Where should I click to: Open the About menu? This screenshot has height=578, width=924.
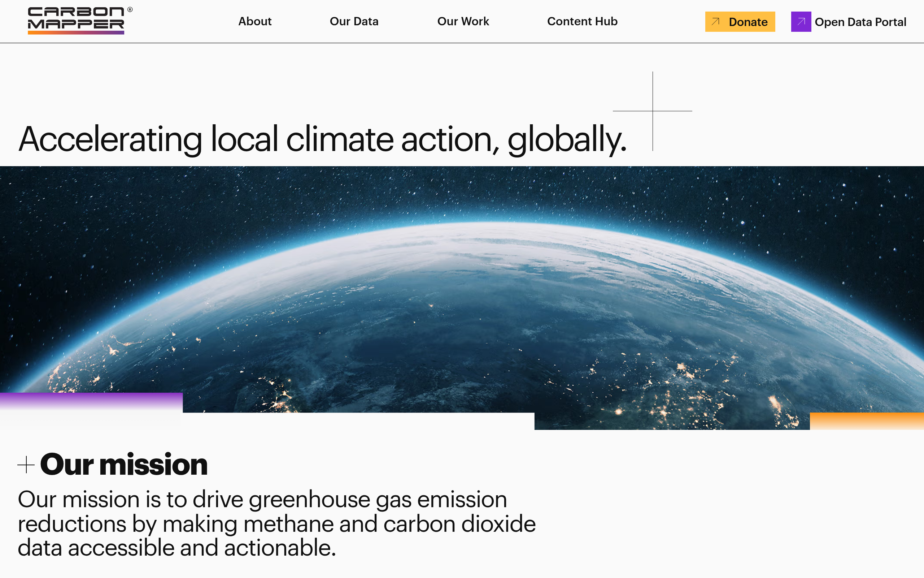pyautogui.click(x=255, y=21)
